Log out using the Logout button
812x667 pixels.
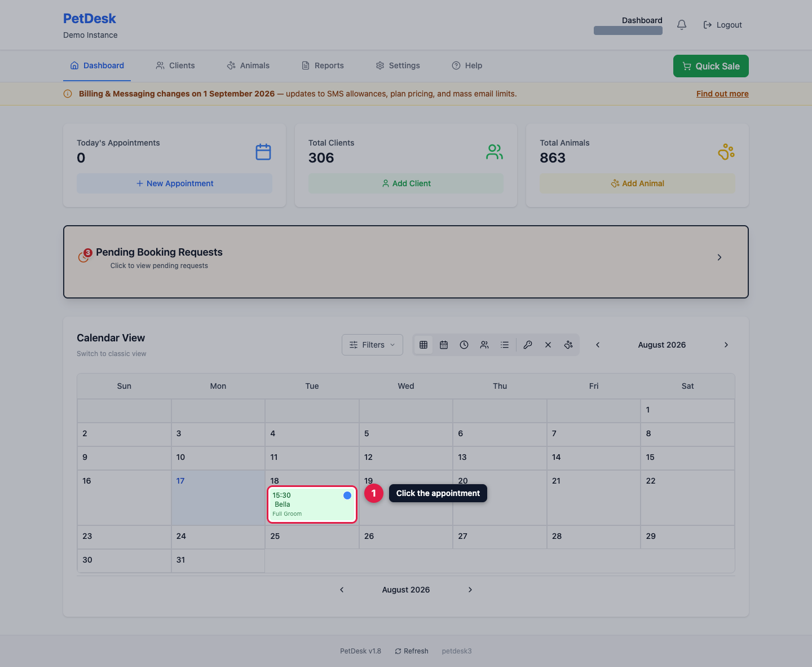(x=722, y=25)
